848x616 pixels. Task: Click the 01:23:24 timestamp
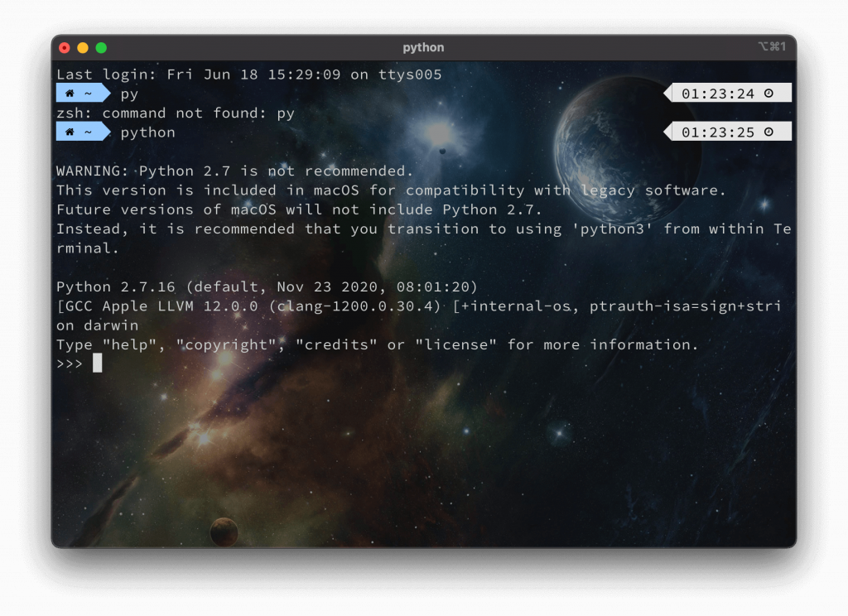718,94
